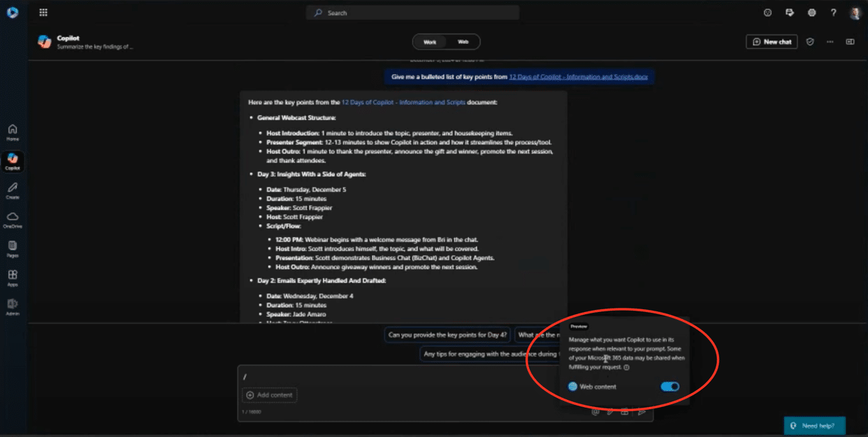Viewport: 868px width, 437px height.
Task: Open the account profile picture menu
Action: [x=855, y=13]
